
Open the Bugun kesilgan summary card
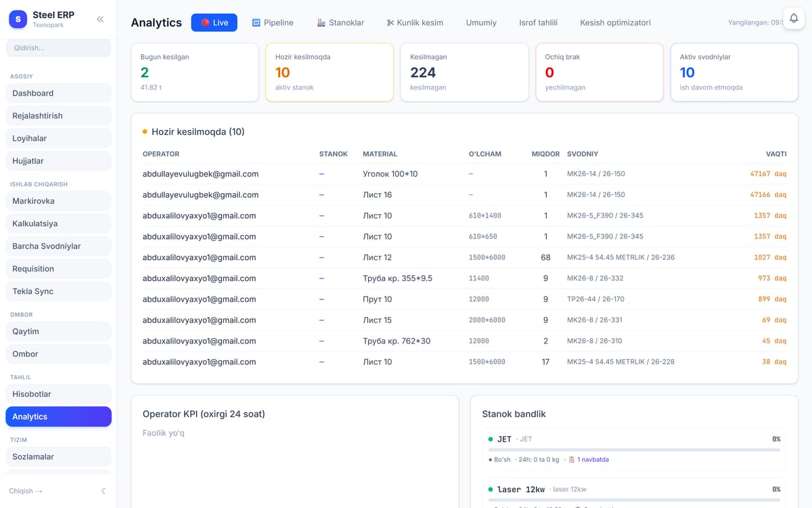[x=195, y=72]
